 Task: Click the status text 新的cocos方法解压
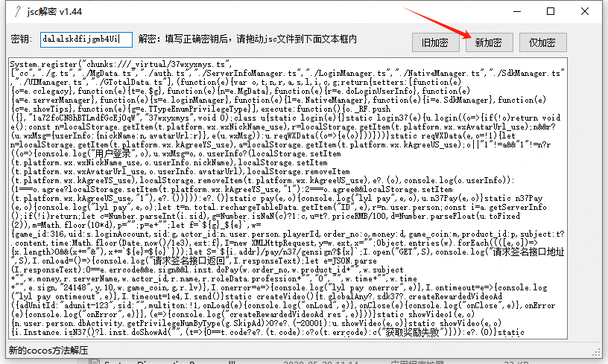pos(48,351)
